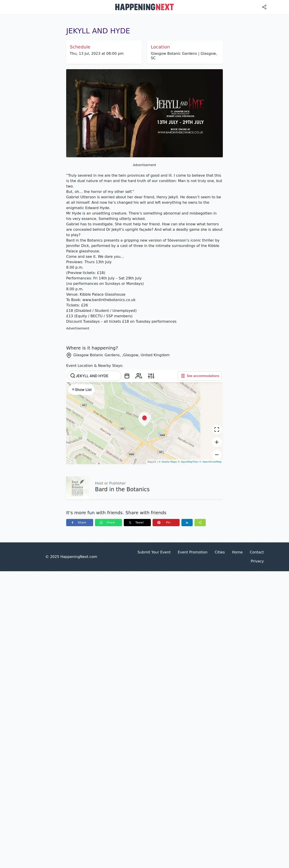Open Submit Your Event footer link
The height and width of the screenshot is (868, 289).
coord(154,552)
